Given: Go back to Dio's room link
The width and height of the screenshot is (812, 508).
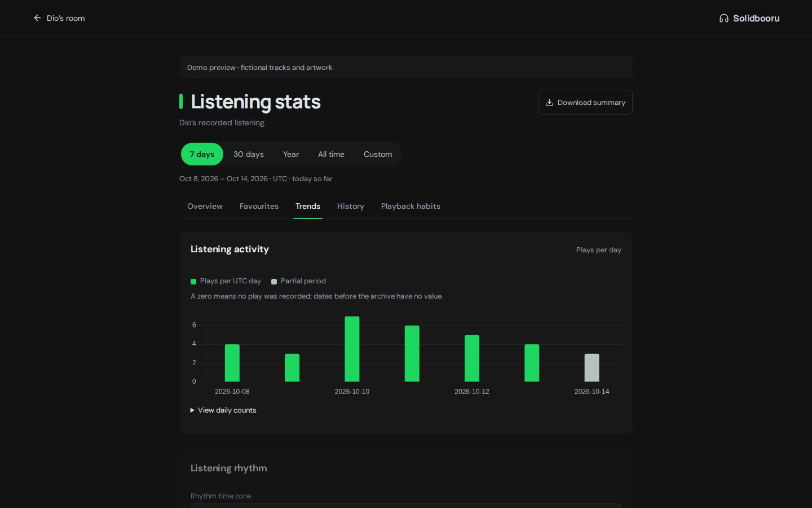Looking at the screenshot, I should click(59, 18).
